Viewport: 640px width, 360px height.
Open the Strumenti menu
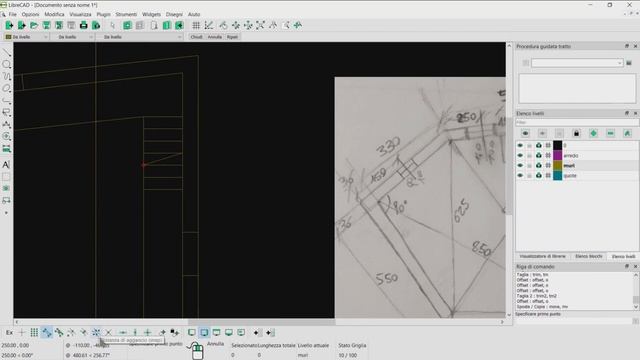click(x=126, y=14)
